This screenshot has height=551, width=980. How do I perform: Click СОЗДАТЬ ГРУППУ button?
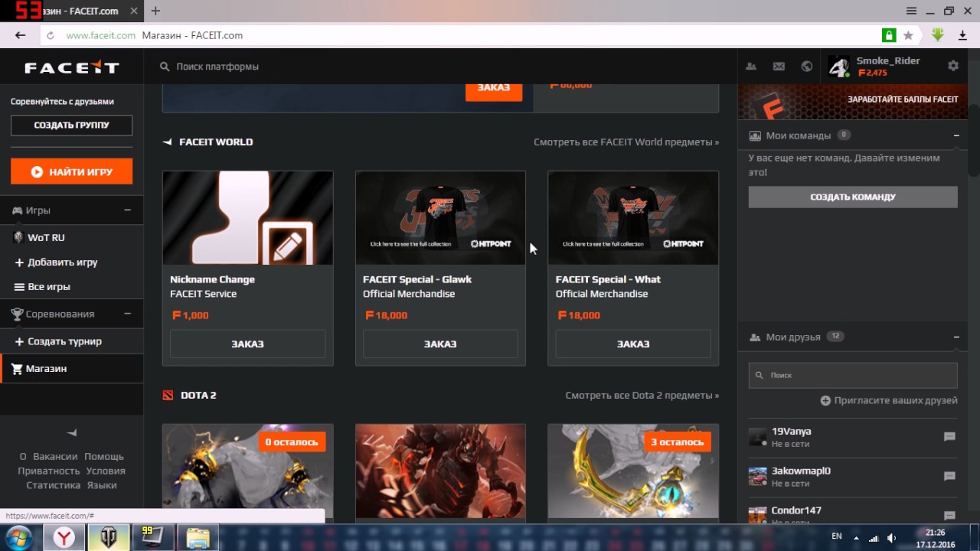tap(71, 126)
